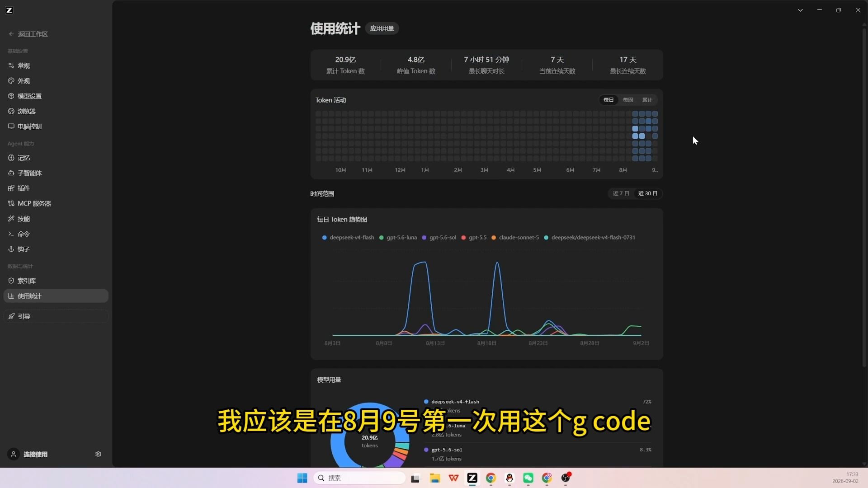
Task: Open 钩子 hooks page
Action: (56, 249)
